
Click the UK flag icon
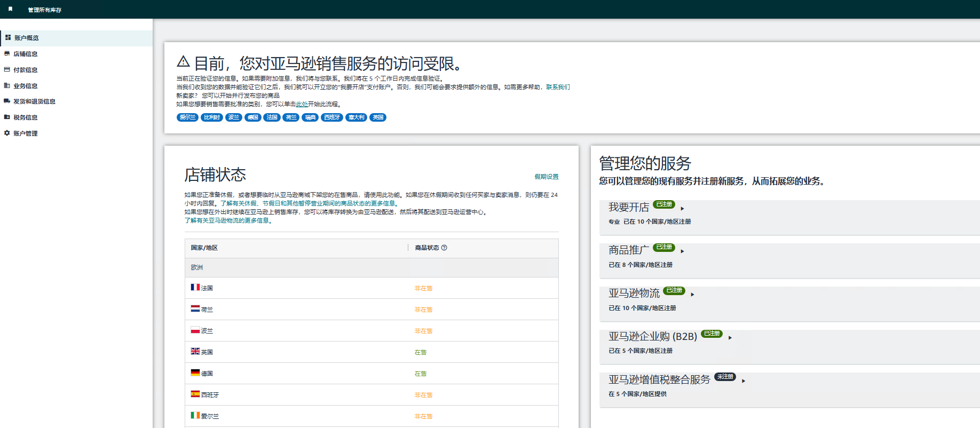195,351
